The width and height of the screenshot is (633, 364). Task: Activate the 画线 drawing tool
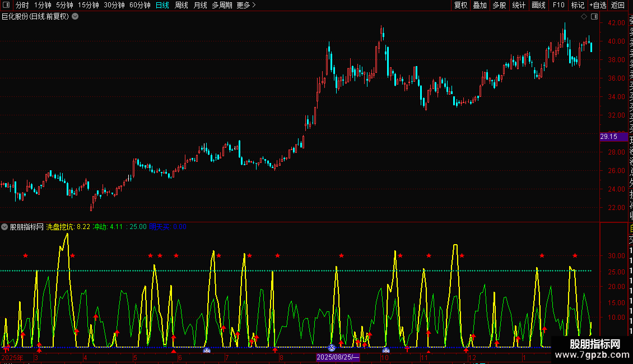pos(538,5)
